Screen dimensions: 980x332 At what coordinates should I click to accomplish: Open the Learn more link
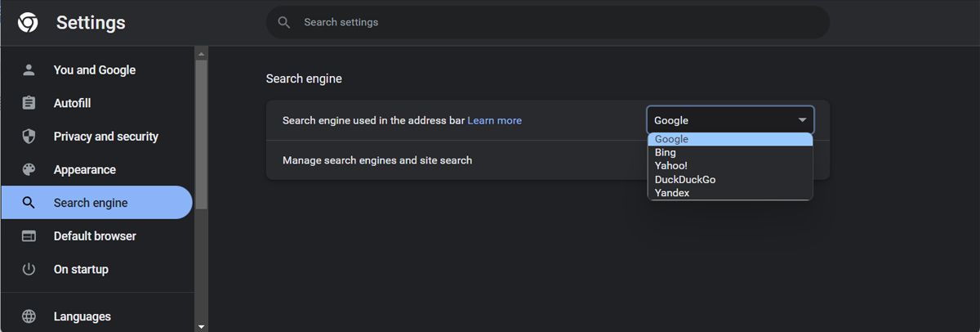click(494, 120)
